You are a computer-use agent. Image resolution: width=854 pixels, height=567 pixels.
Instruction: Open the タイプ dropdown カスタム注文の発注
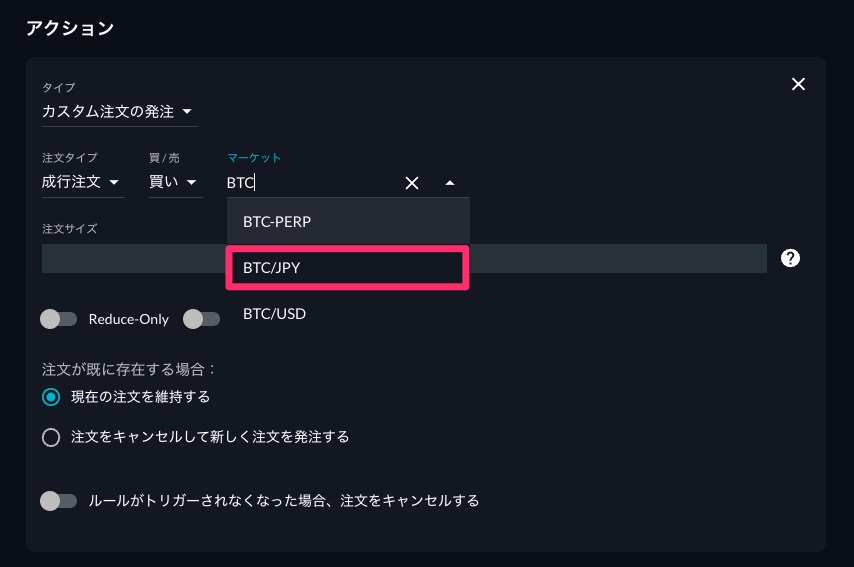point(119,112)
